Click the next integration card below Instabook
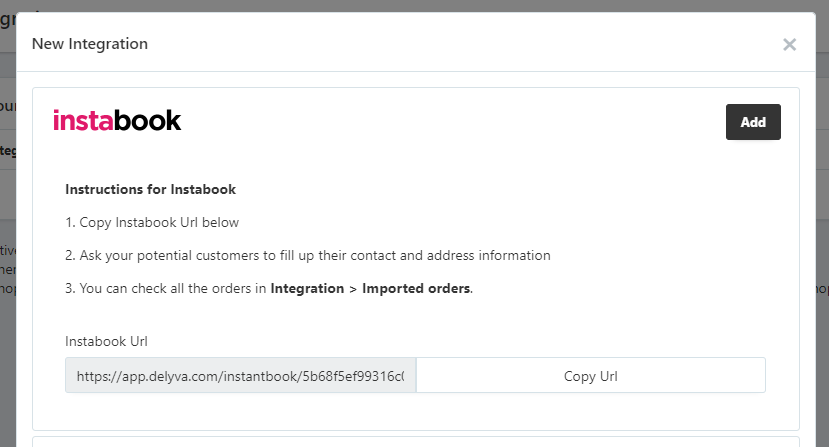The image size is (829, 447). tap(416, 442)
